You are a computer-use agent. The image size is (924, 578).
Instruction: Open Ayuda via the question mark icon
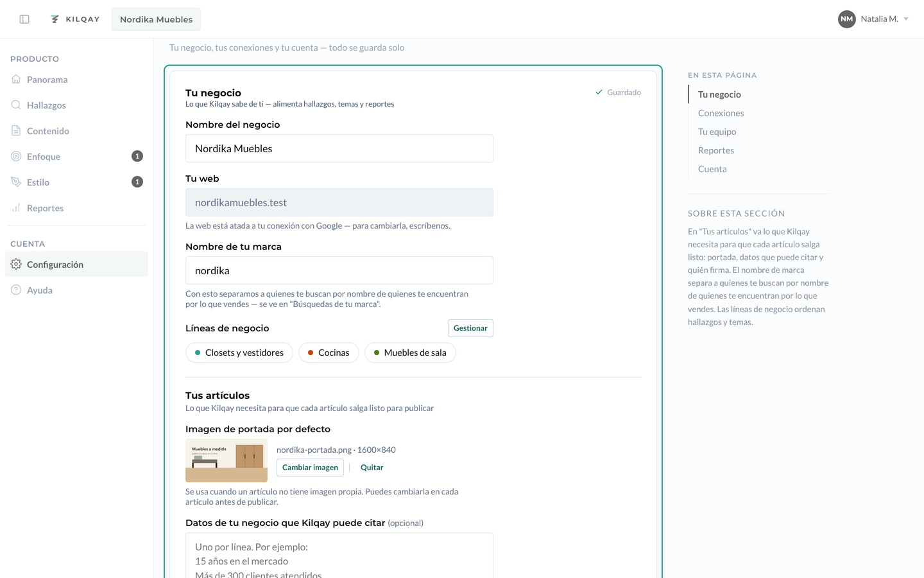[x=16, y=290]
